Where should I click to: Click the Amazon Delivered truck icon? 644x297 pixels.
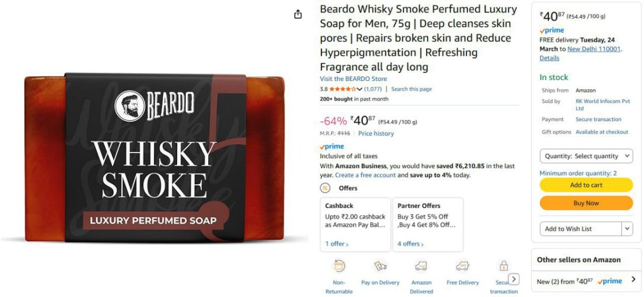421,266
